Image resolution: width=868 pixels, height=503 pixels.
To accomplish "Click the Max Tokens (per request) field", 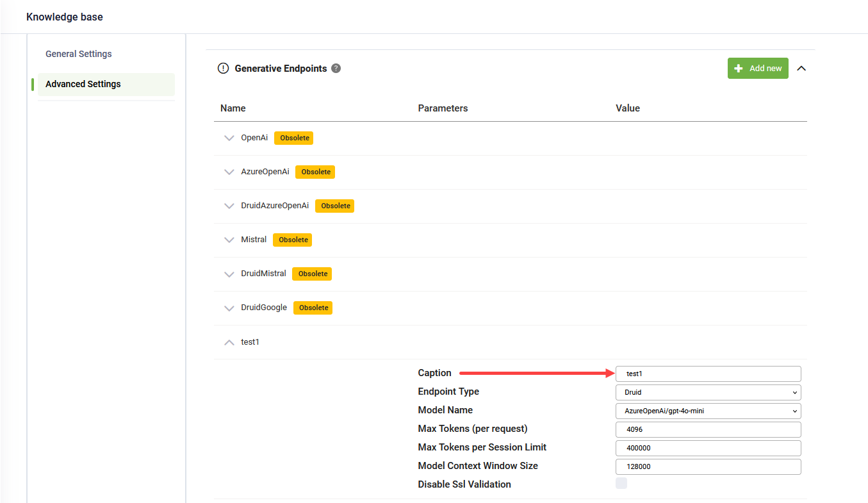I will click(708, 429).
